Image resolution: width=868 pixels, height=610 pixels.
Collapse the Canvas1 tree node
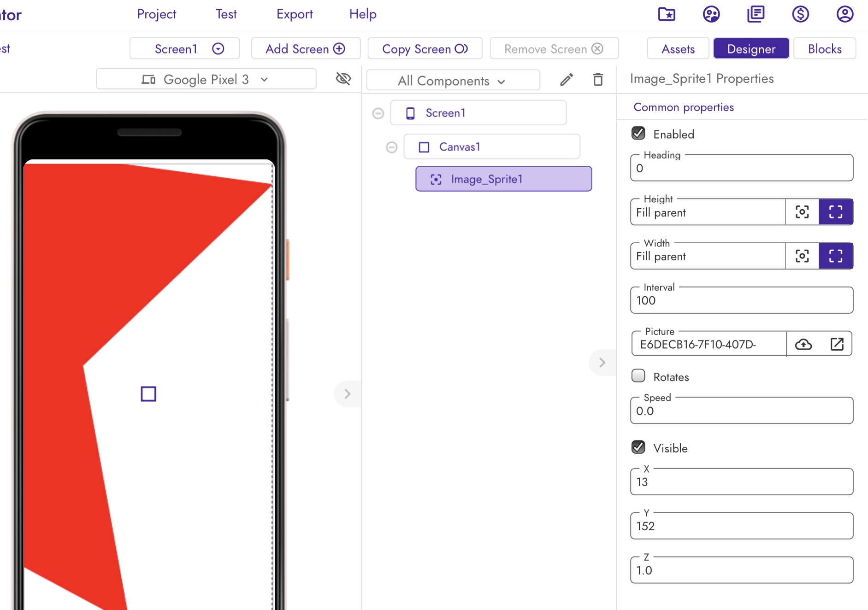392,147
